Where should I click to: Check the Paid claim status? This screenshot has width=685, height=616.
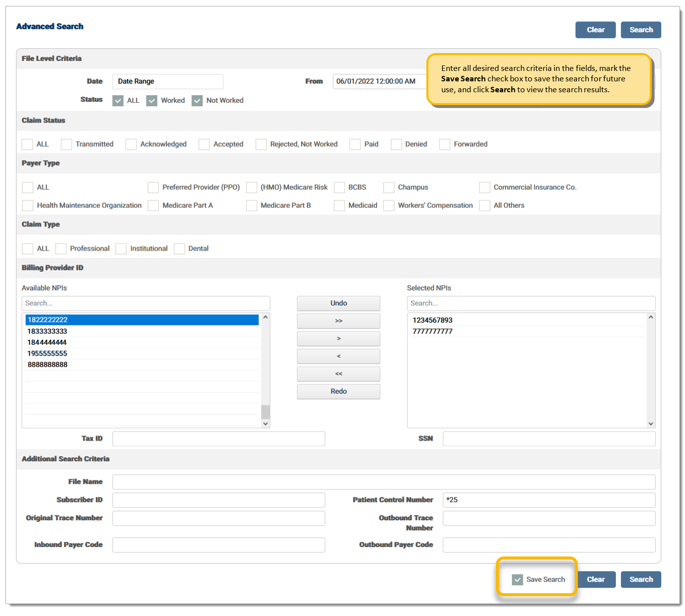pyautogui.click(x=355, y=144)
